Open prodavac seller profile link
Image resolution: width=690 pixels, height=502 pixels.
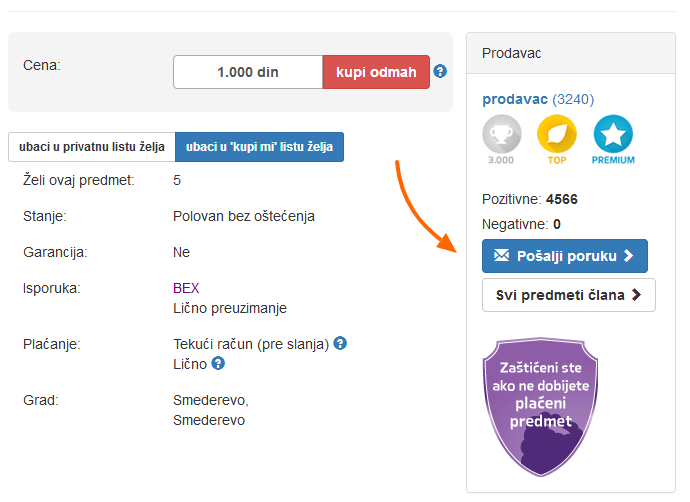[515, 99]
